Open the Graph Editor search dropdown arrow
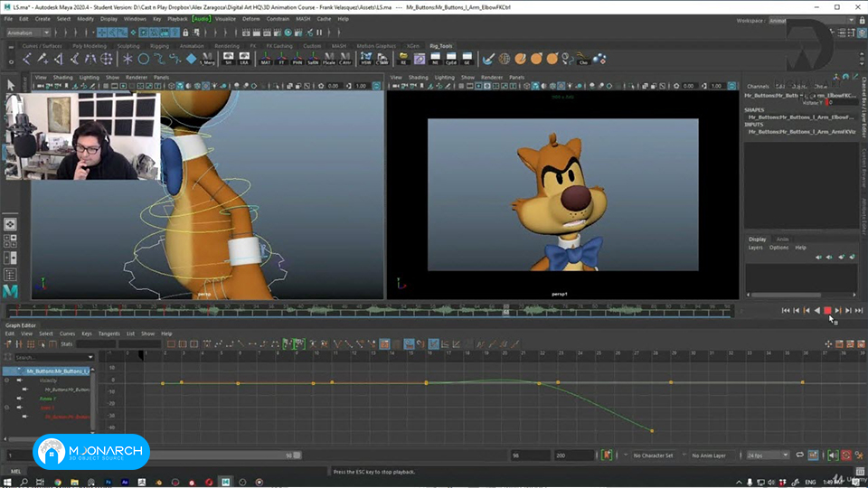The width and height of the screenshot is (868, 488). (90, 358)
